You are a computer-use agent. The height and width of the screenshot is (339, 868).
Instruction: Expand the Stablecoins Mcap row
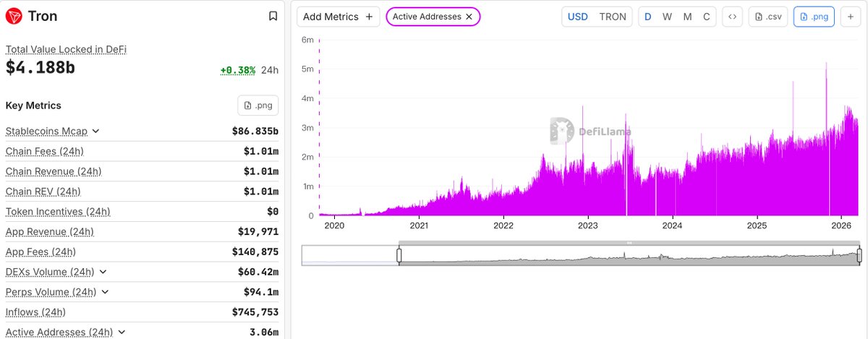pos(95,132)
